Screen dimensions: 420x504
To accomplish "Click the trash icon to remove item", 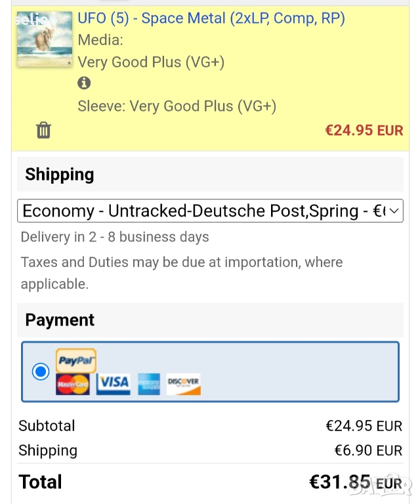I will [43, 130].
